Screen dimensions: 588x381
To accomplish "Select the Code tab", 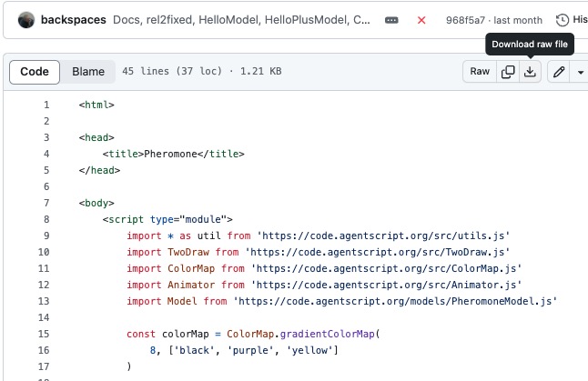I will pos(35,72).
